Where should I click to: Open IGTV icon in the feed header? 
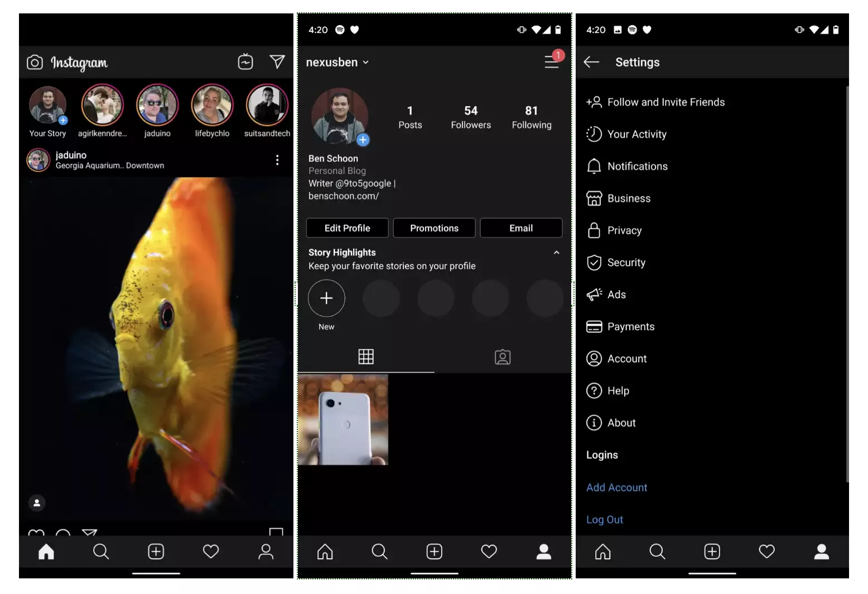click(x=245, y=61)
